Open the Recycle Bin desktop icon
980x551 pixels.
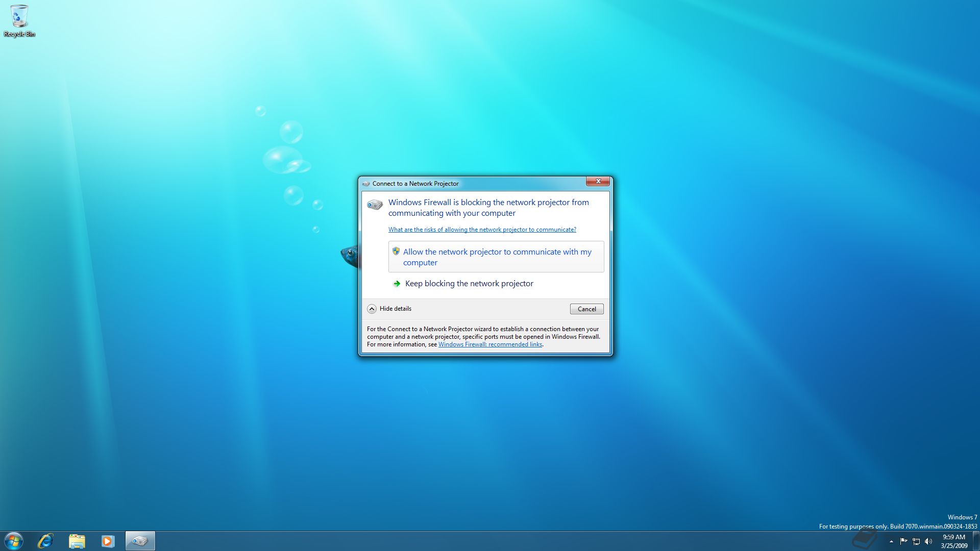[x=19, y=21]
